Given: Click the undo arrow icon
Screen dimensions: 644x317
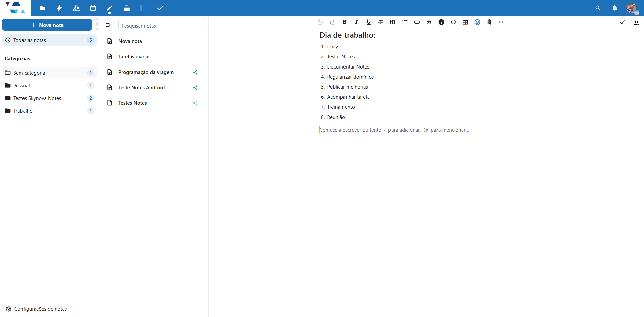Looking at the screenshot, I should pos(320,22).
